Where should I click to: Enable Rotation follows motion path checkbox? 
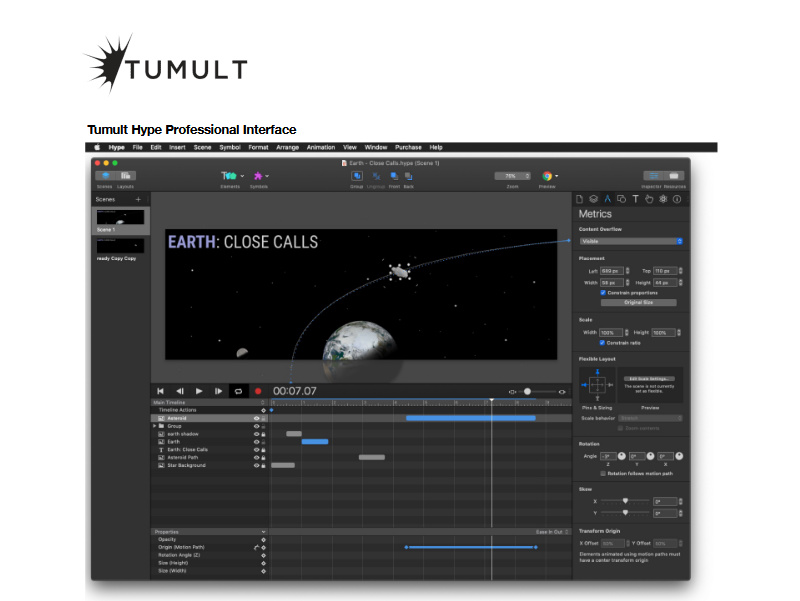pyautogui.click(x=603, y=473)
